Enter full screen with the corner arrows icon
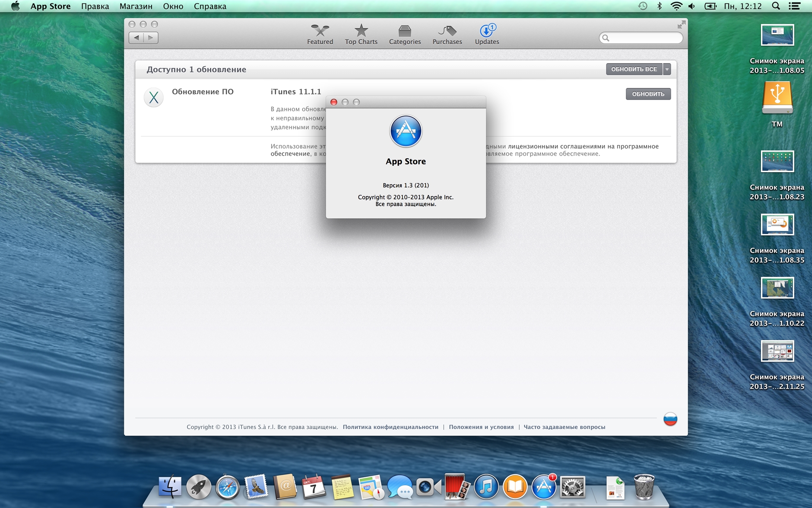Viewport: 812px width, 508px height. pyautogui.click(x=681, y=25)
